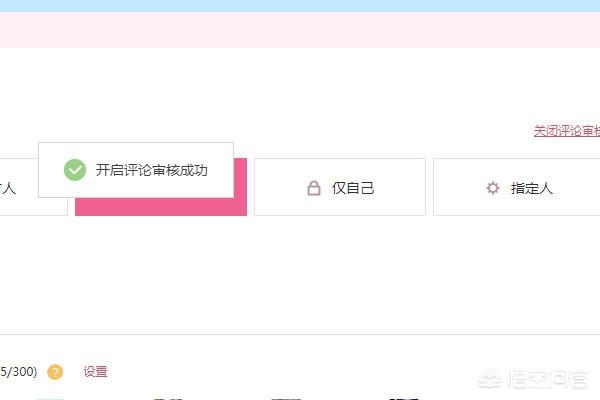
Task: Select the 指定人 visibility option
Action: 517,187
